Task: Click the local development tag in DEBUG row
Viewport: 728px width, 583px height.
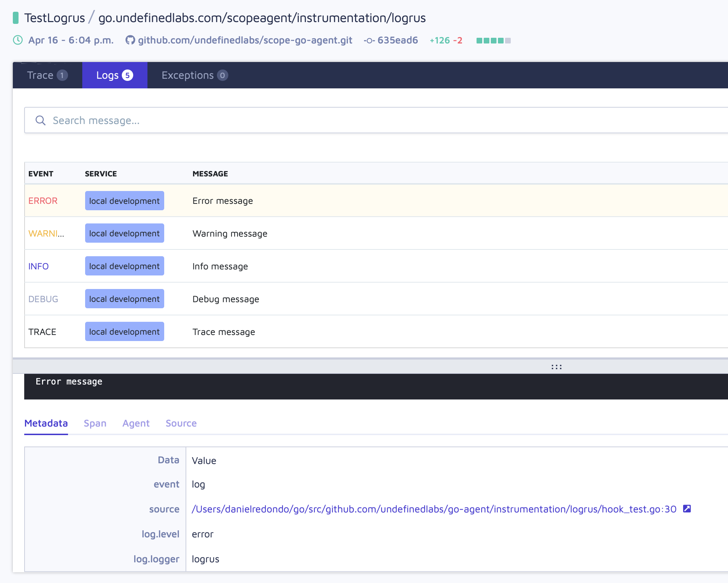Action: point(124,299)
